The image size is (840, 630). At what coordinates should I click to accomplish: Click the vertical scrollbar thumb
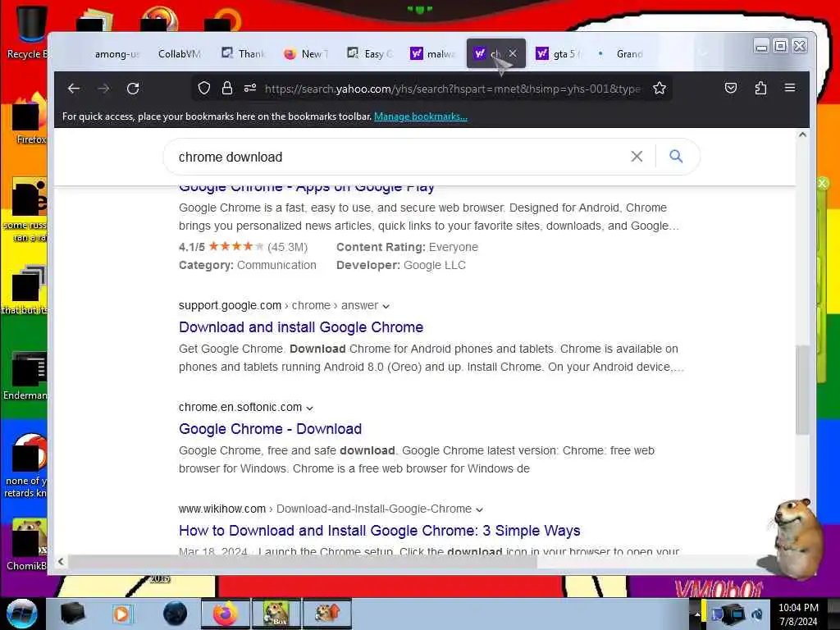point(802,390)
